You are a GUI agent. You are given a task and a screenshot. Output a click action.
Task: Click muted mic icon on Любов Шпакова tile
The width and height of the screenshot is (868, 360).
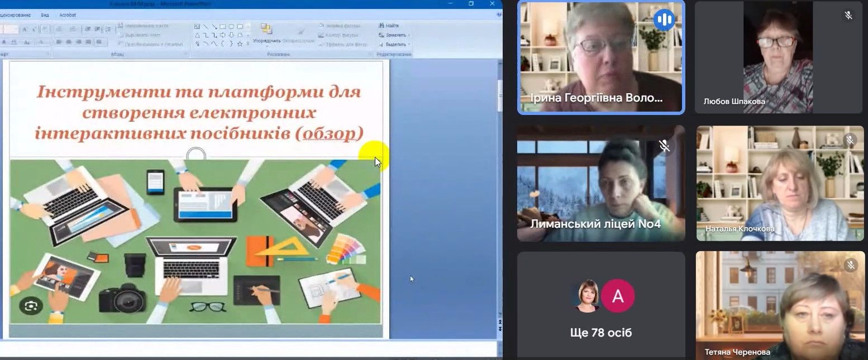(x=848, y=15)
